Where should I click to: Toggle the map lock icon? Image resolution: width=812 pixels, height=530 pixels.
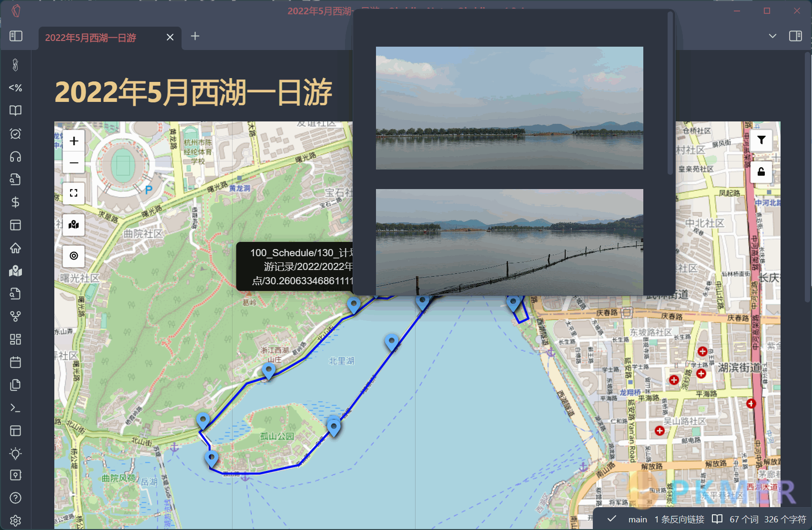pyautogui.click(x=761, y=172)
